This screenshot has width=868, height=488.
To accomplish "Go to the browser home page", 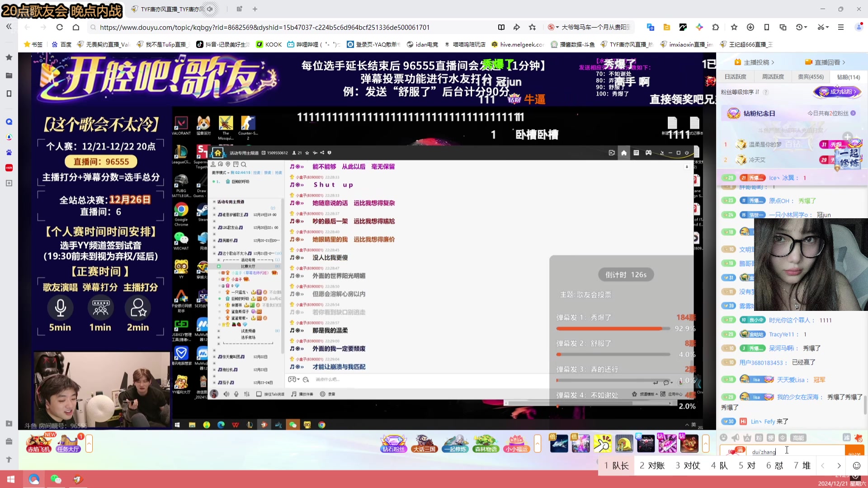I will pos(76,27).
